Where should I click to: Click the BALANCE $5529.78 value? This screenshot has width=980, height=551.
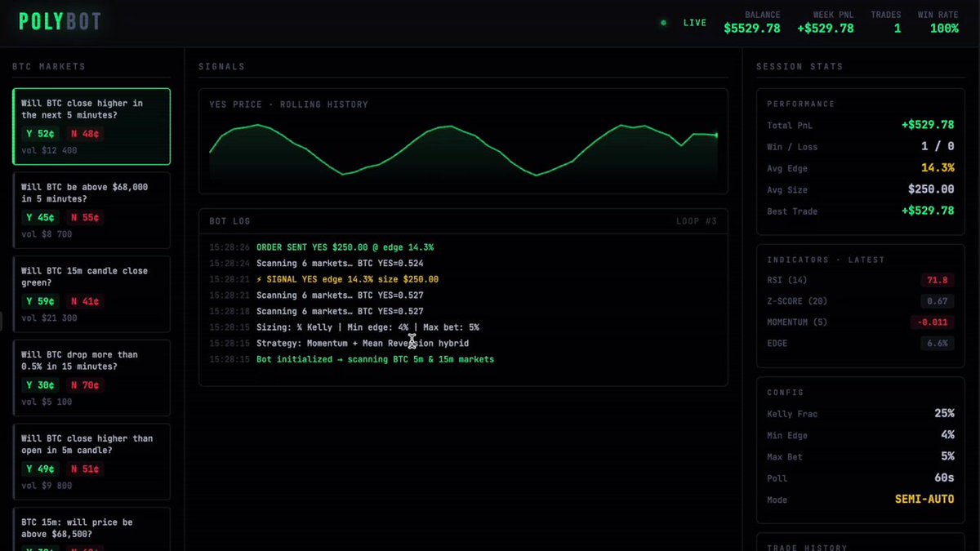click(752, 28)
